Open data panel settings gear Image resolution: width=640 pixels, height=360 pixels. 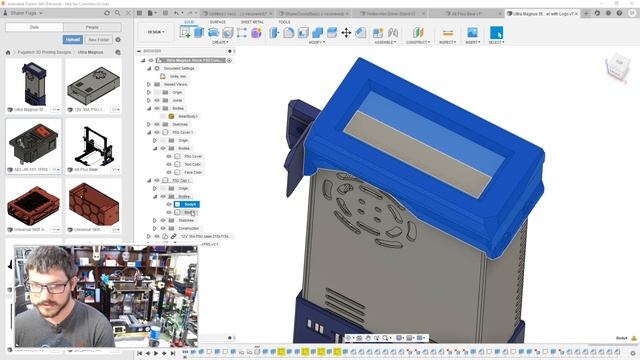pos(118,40)
